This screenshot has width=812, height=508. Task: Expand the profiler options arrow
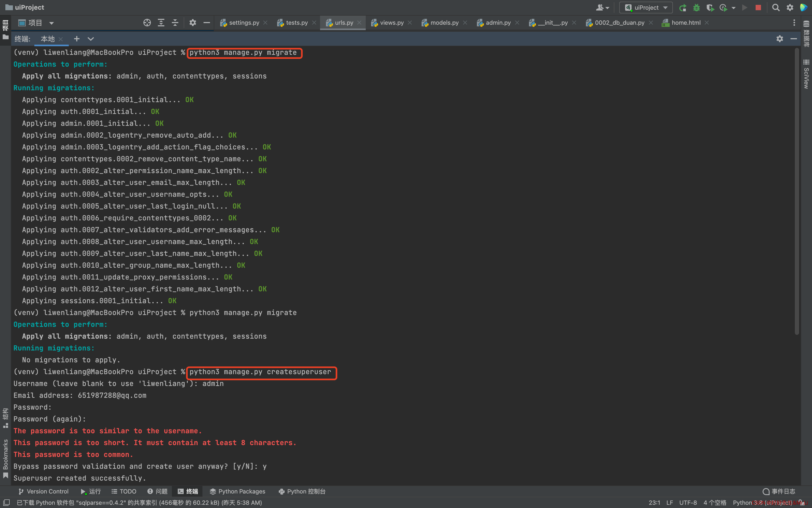pos(734,8)
